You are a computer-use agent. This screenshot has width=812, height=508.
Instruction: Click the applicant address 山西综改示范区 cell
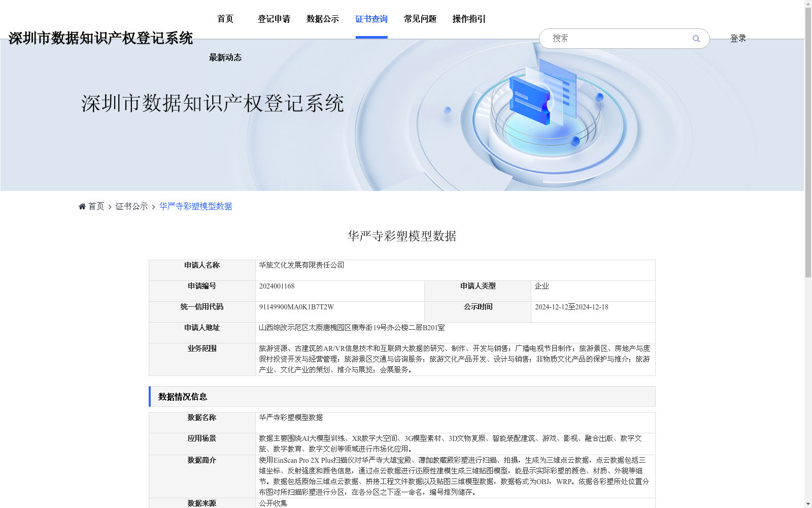pos(455,333)
